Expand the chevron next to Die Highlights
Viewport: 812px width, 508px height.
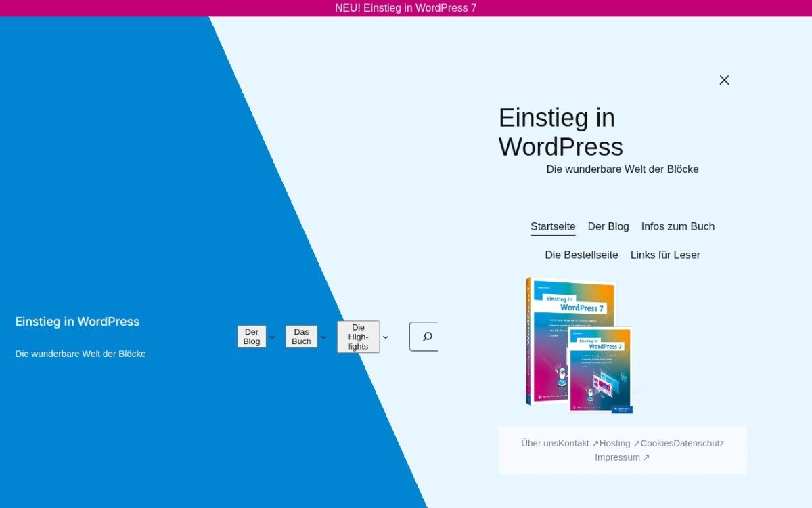coord(386,337)
